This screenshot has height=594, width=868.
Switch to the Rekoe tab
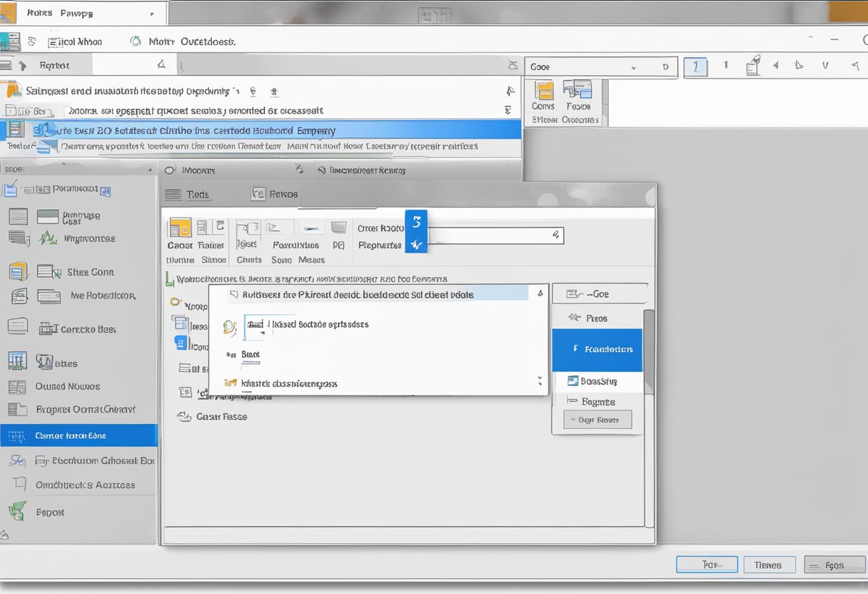coord(276,194)
